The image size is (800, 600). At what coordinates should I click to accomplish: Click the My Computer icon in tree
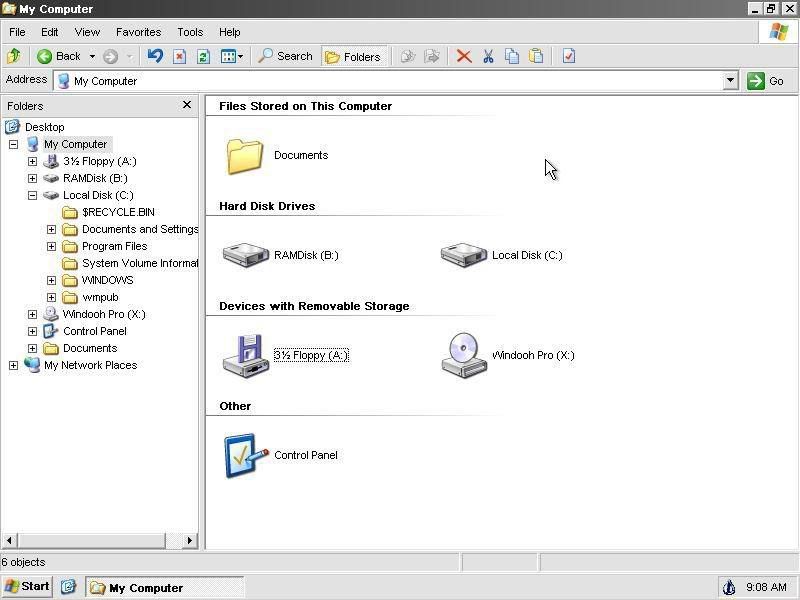(33, 144)
